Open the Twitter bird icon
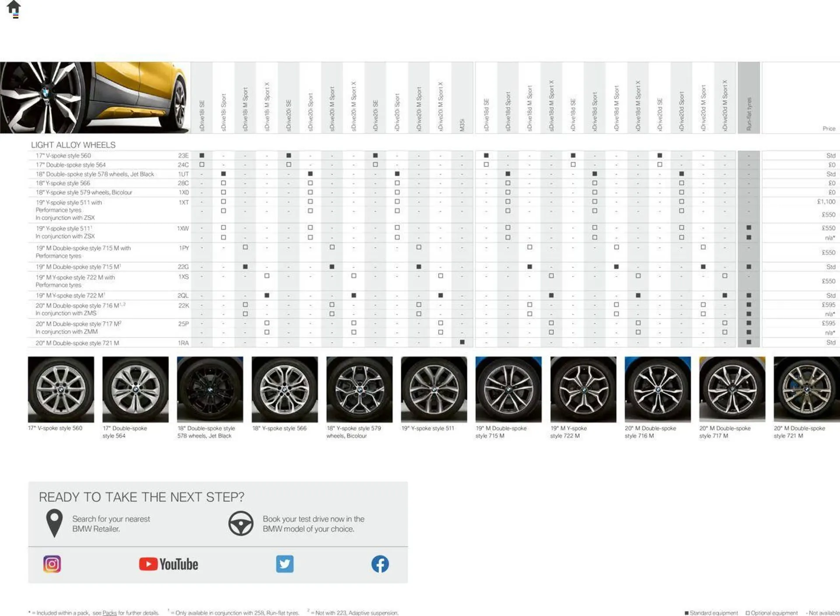Screen dimensions: 840x616 (x=285, y=564)
